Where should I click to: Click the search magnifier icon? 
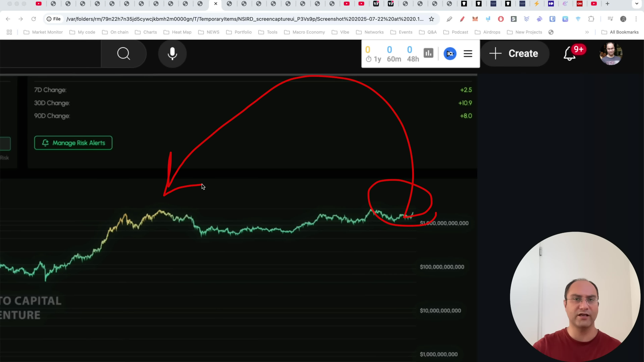pyautogui.click(x=123, y=53)
